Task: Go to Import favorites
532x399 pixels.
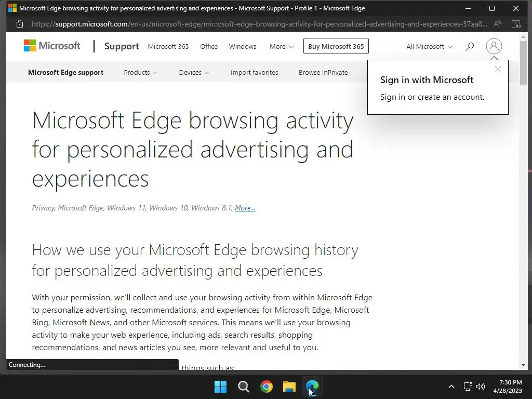Action: tap(254, 72)
